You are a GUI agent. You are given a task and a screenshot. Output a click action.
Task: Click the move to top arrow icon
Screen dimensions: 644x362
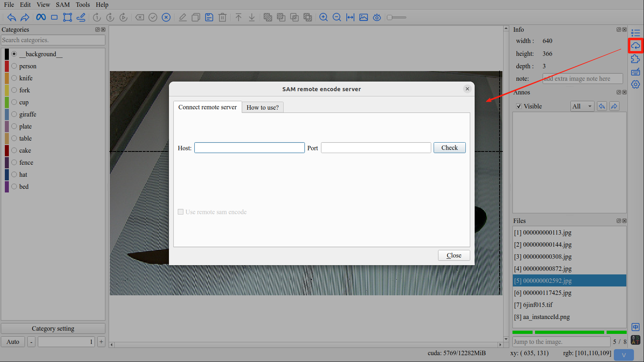click(x=239, y=17)
